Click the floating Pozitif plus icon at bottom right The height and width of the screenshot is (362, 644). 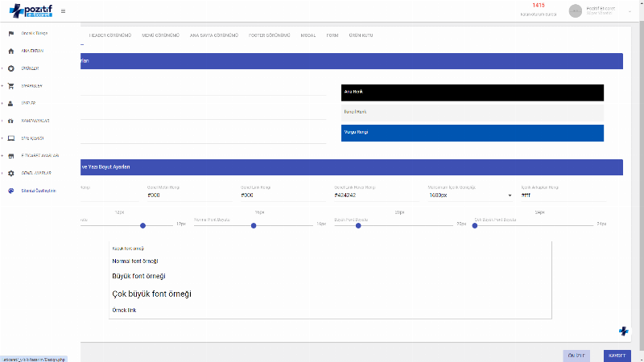pyautogui.click(x=623, y=331)
